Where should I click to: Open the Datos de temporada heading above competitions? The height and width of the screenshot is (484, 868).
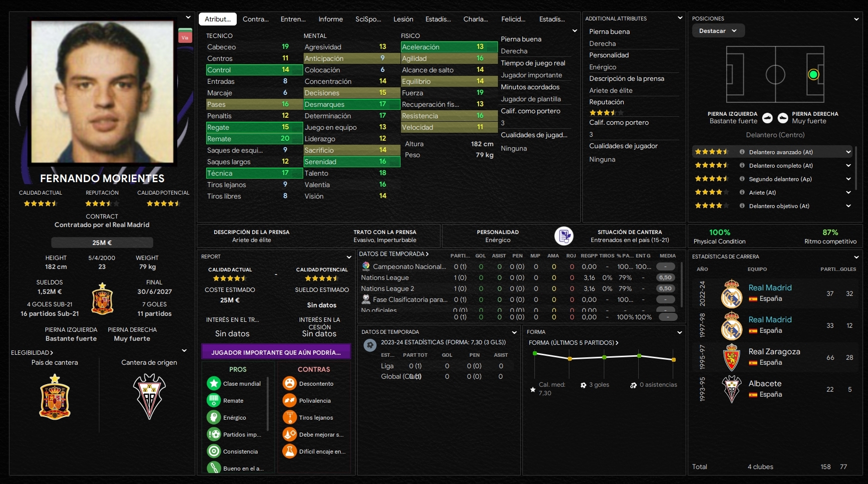[394, 254]
